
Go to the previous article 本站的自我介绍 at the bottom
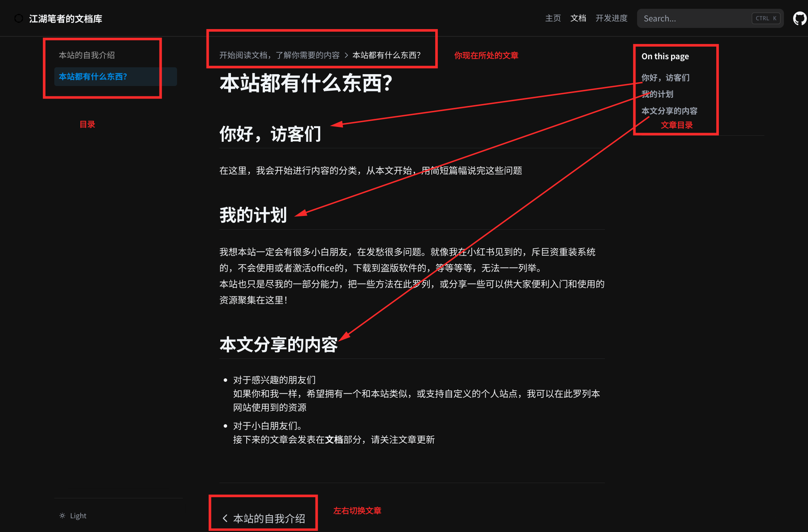click(268, 518)
